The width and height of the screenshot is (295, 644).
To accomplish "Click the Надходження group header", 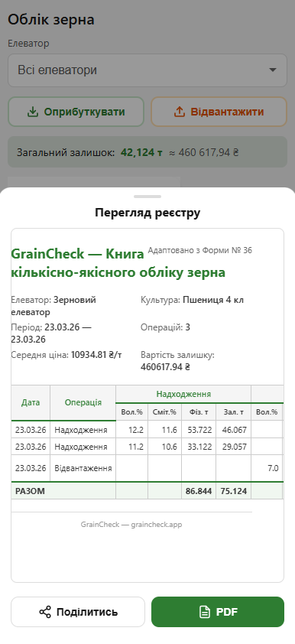I will tap(183, 395).
